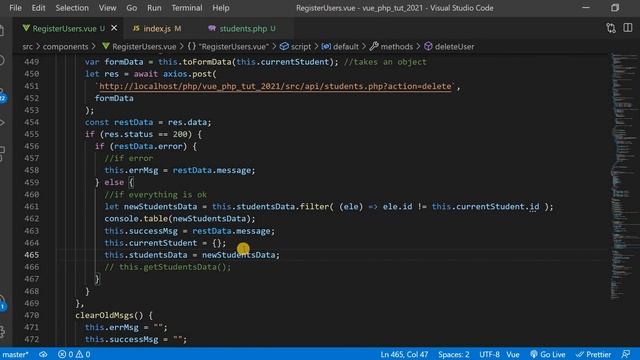Viewport: 640px width, 360px height.
Task: Click the 'const restData = res.data;' line
Action: point(148,122)
